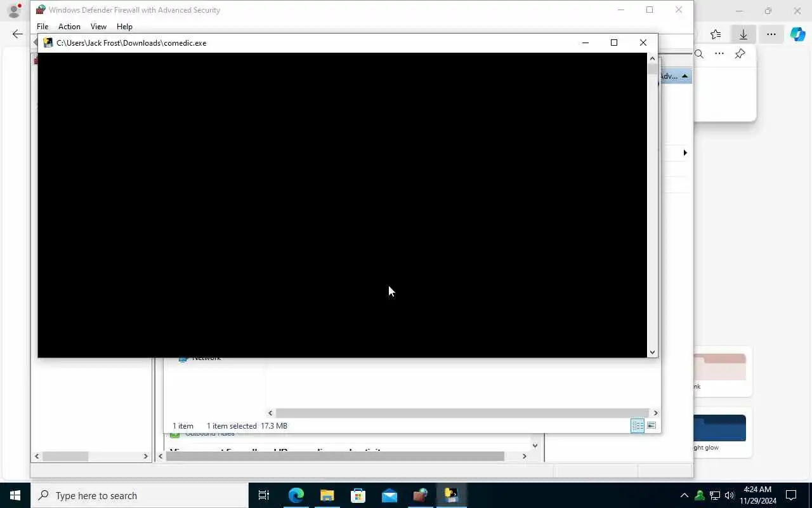The width and height of the screenshot is (812, 508).
Task: Click Firewall center pane scrollbar right arrow
Action: coord(524,456)
